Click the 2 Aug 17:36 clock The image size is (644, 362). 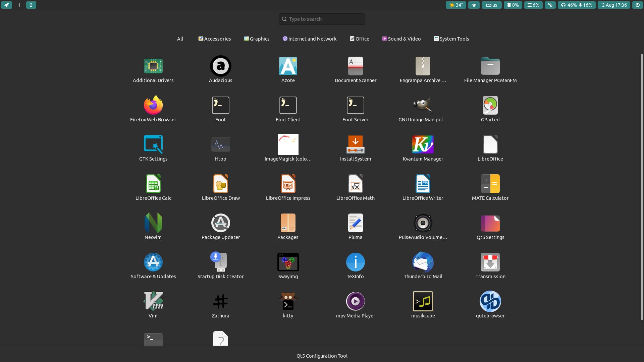click(x=614, y=5)
